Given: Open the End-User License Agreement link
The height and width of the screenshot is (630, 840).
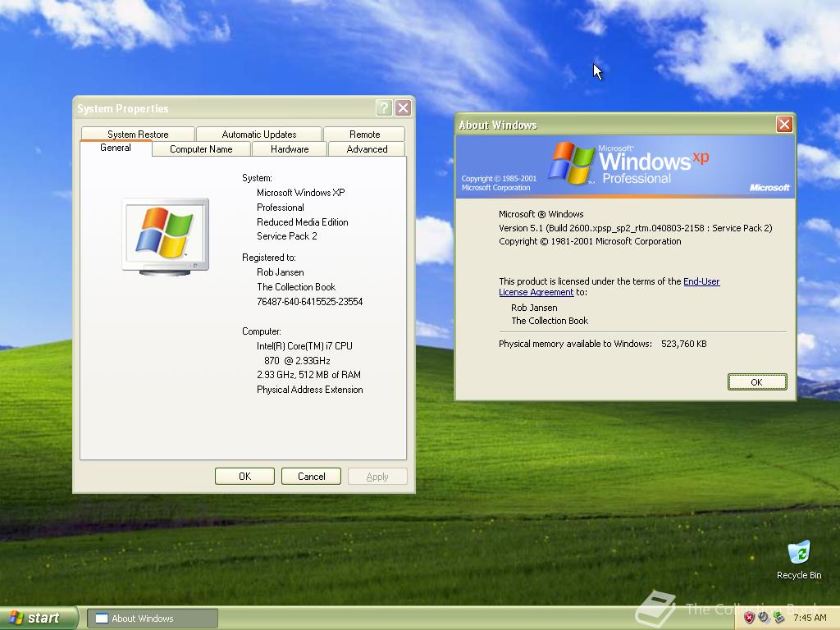Looking at the screenshot, I should 701,281.
